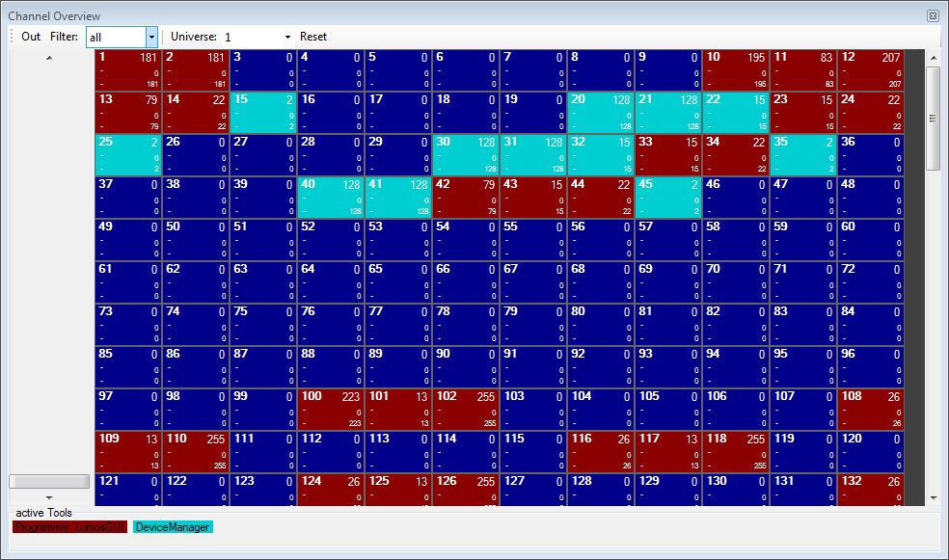Click channel 40 cyan cell showing 128
The width and height of the screenshot is (949, 560).
coord(331,198)
